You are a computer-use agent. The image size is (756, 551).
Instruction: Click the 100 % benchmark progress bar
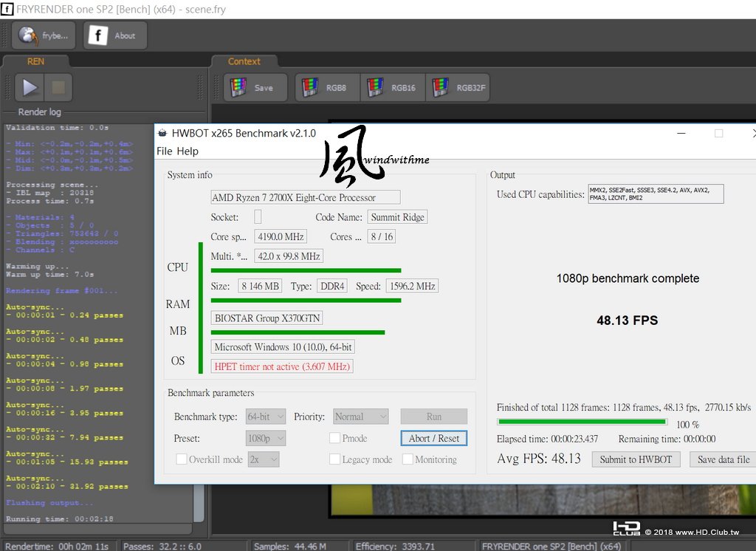click(x=583, y=422)
